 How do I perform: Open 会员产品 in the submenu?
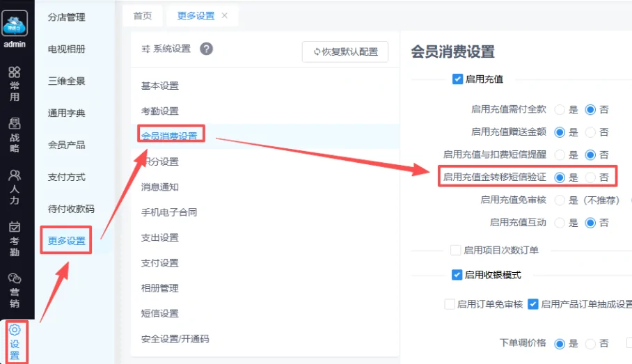67,145
